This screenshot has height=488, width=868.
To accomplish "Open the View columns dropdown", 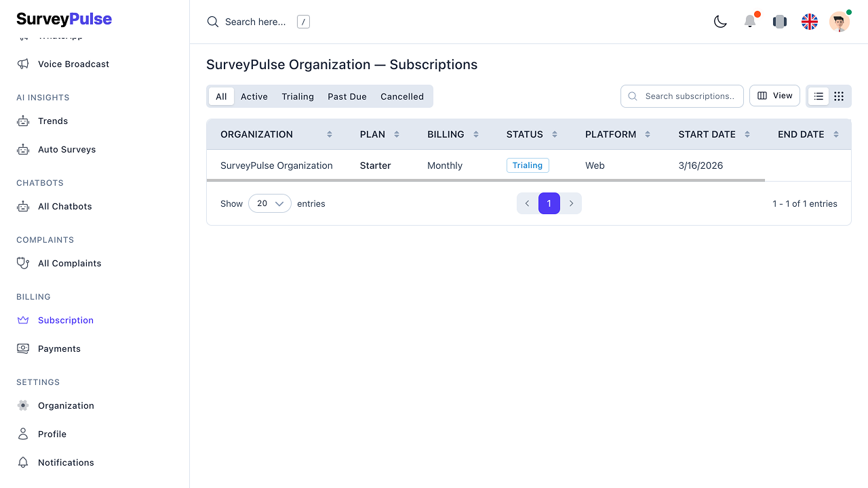I will (x=774, y=96).
